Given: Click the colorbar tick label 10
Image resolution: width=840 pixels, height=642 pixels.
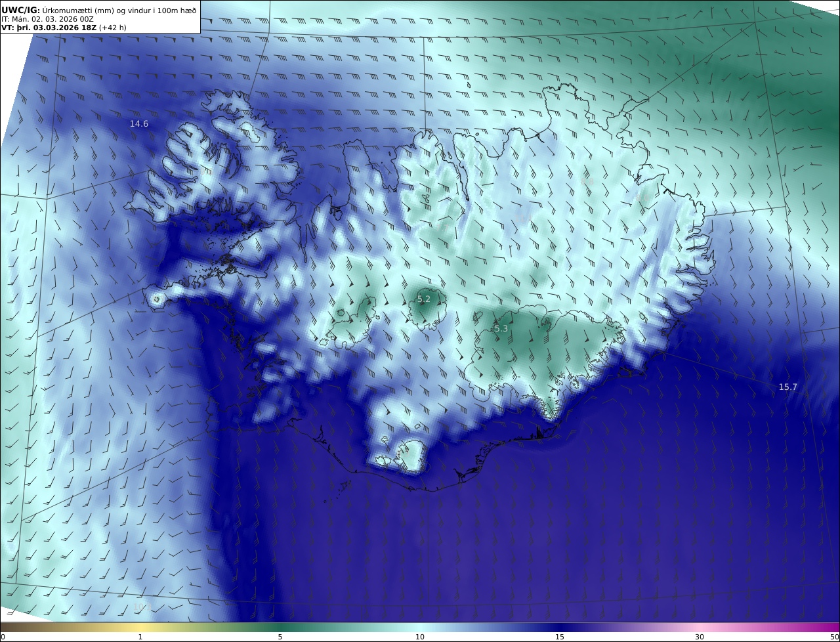Looking at the screenshot, I should [x=420, y=637].
